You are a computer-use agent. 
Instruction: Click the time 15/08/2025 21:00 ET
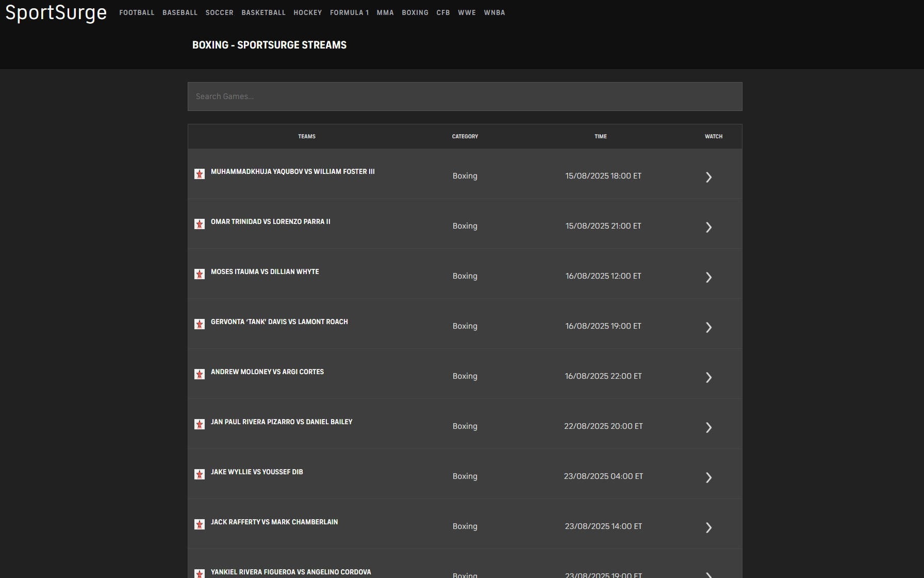(603, 226)
